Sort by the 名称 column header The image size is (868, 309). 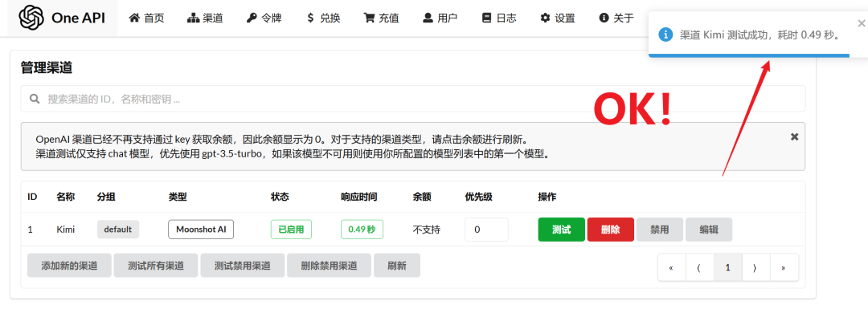(65, 197)
